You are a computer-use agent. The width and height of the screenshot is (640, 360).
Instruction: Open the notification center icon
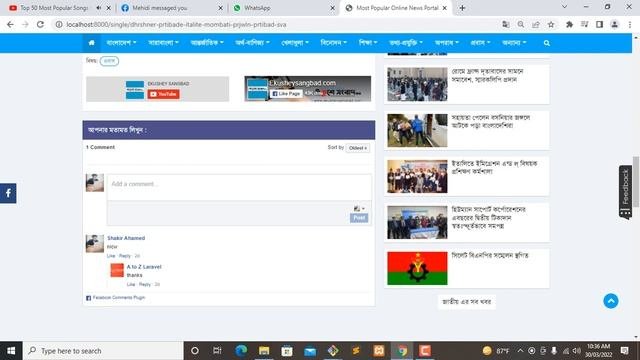(x=624, y=351)
